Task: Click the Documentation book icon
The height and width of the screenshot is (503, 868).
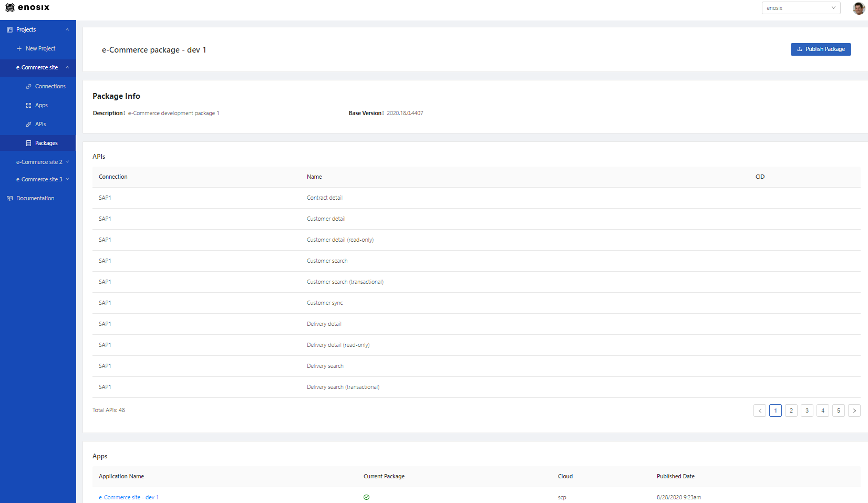Action: pos(9,198)
